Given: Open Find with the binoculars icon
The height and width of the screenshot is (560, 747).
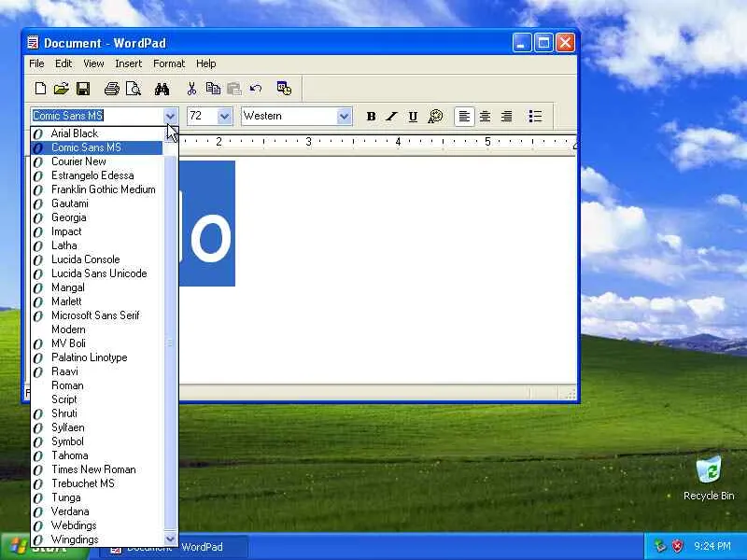Looking at the screenshot, I should click(162, 89).
